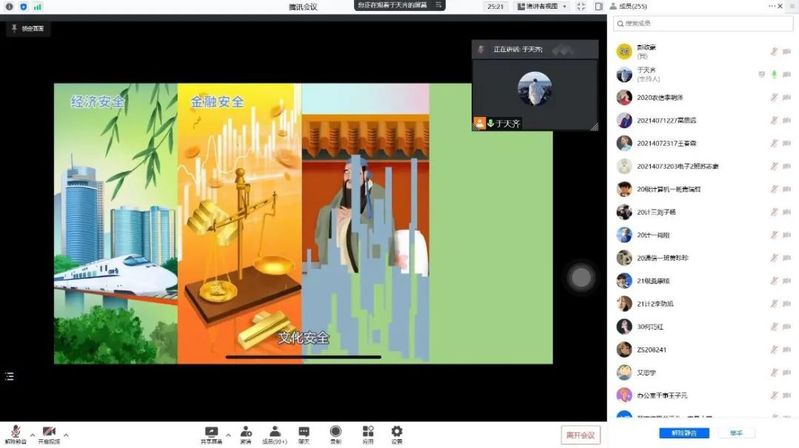Toggle mute icon for member 于天齐
The image size is (799, 448).
pyautogui.click(x=774, y=74)
